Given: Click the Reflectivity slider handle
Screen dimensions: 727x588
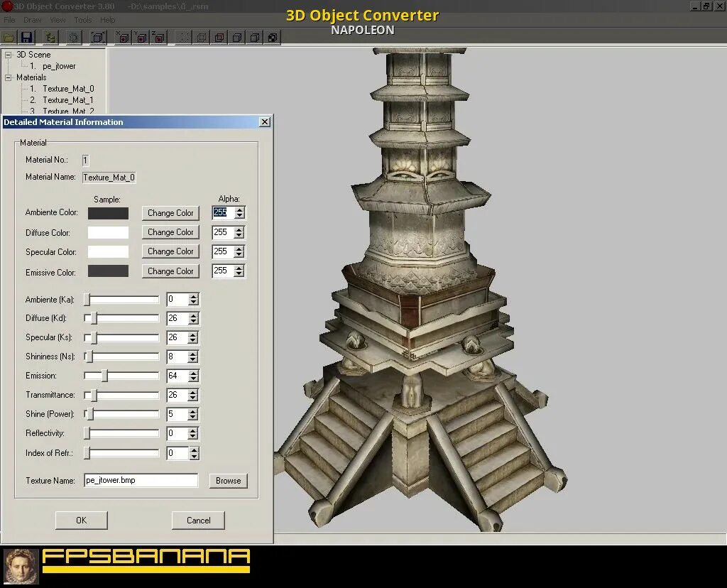Looking at the screenshot, I should [87, 433].
